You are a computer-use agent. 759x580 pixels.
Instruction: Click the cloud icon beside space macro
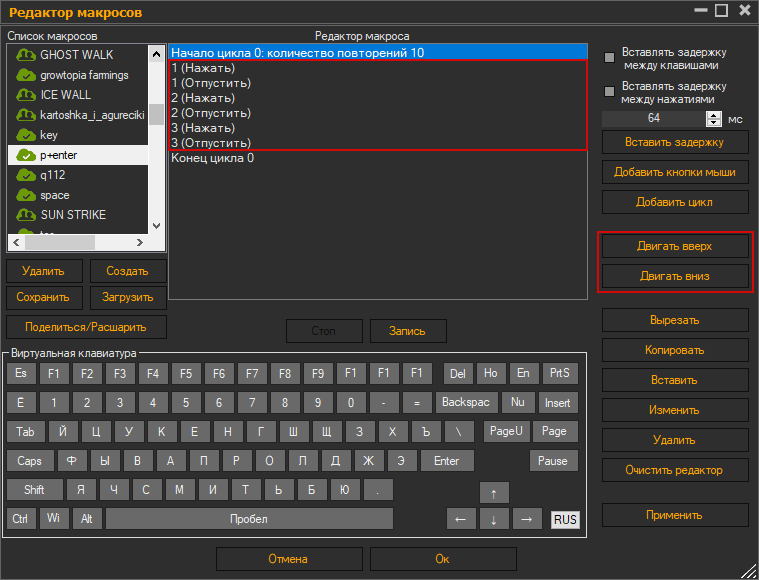tap(26, 195)
